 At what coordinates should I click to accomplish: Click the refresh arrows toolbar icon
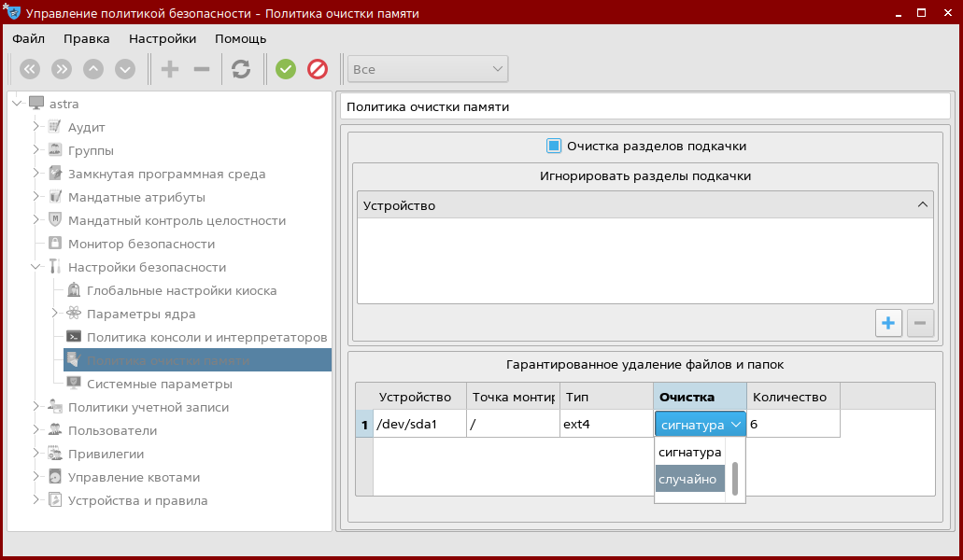coord(241,69)
